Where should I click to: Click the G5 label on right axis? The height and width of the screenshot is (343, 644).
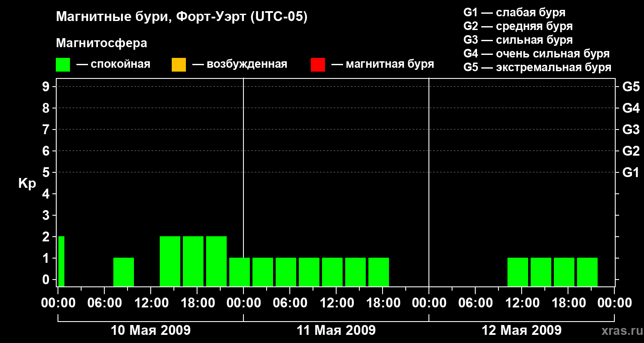[631, 87]
